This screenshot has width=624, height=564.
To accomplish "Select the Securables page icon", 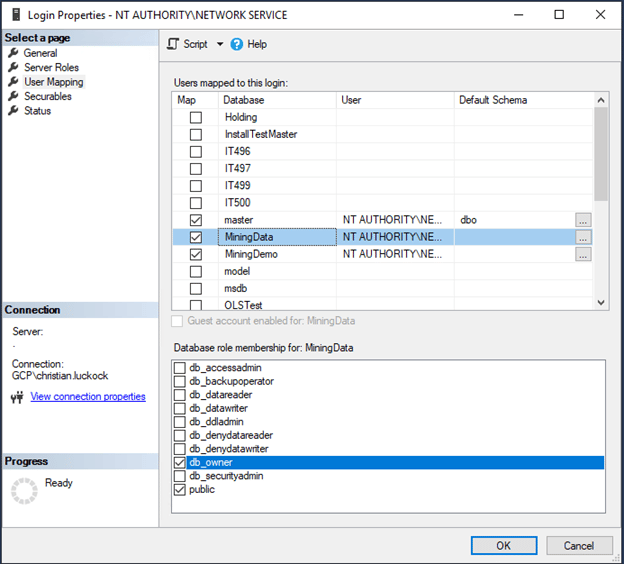I will tap(13, 96).
